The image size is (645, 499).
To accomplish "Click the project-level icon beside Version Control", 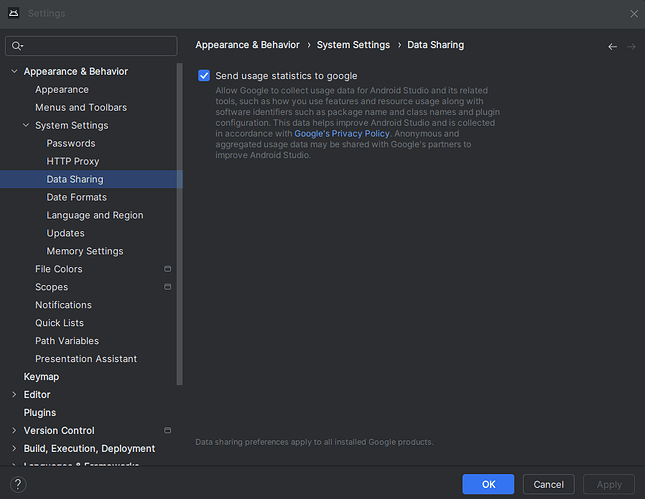I will point(168,431).
